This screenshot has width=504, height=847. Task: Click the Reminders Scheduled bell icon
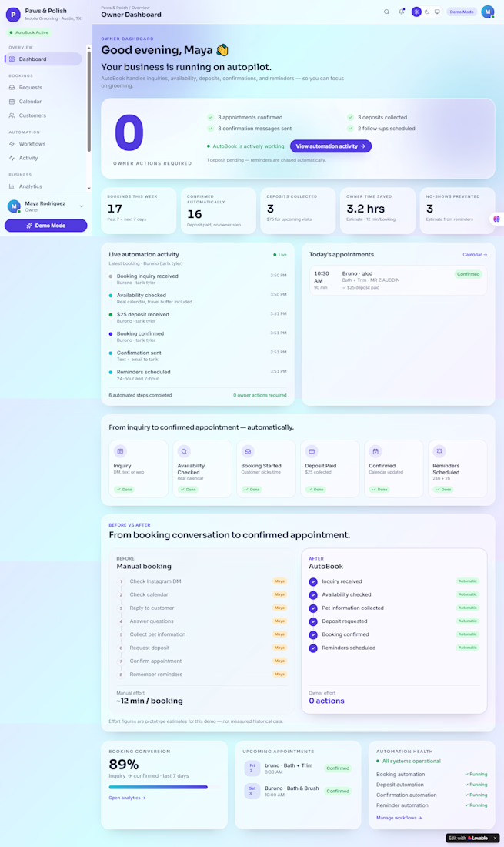click(439, 451)
